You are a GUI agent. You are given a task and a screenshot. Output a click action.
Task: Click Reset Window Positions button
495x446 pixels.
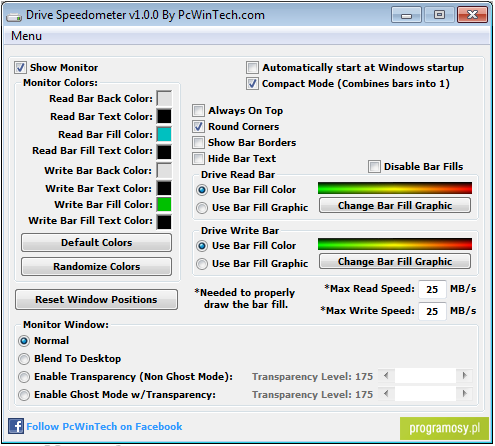click(96, 299)
